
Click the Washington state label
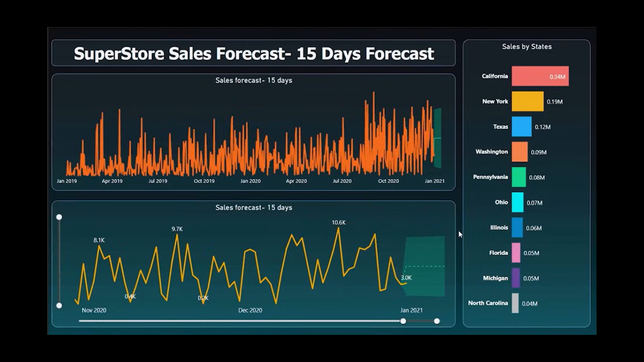coord(492,152)
